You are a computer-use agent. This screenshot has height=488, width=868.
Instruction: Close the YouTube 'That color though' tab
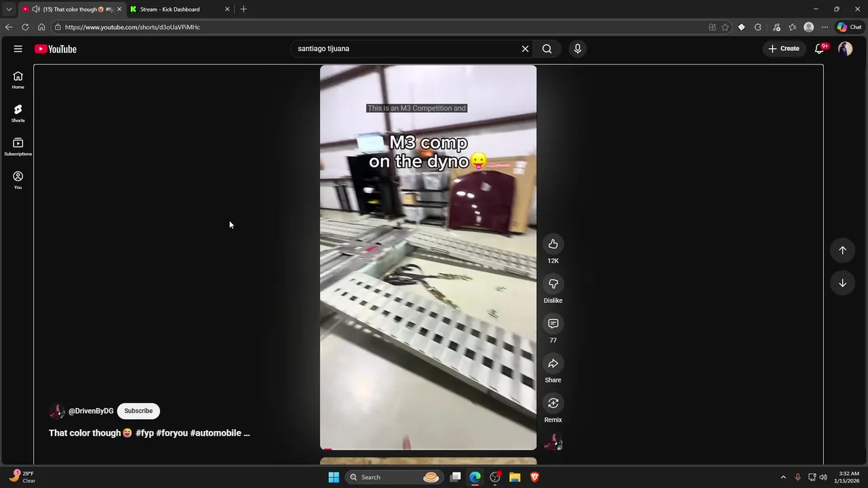point(119,9)
